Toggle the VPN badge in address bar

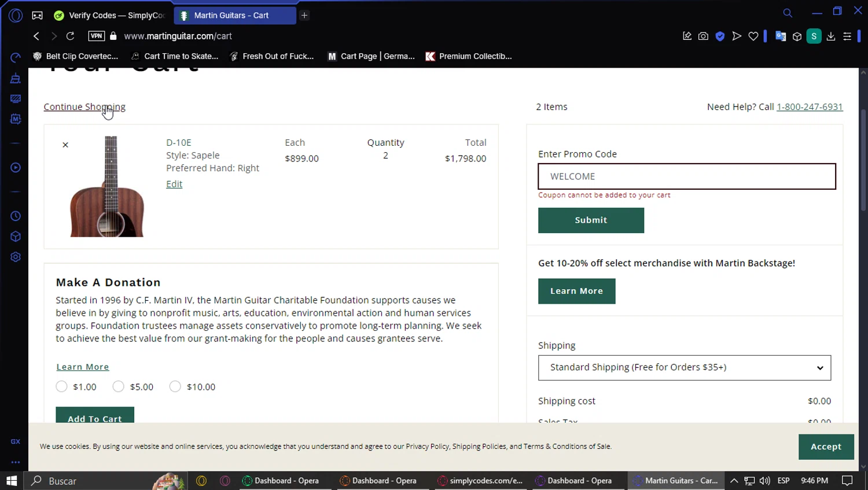tap(97, 36)
